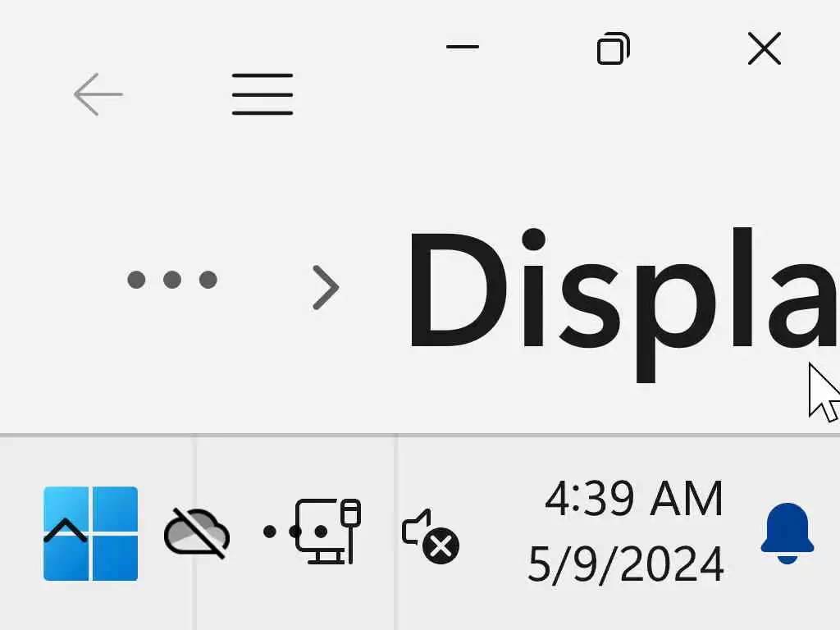This screenshot has height=630, width=840.
Task: Close the Settings window
Action: 765,48
